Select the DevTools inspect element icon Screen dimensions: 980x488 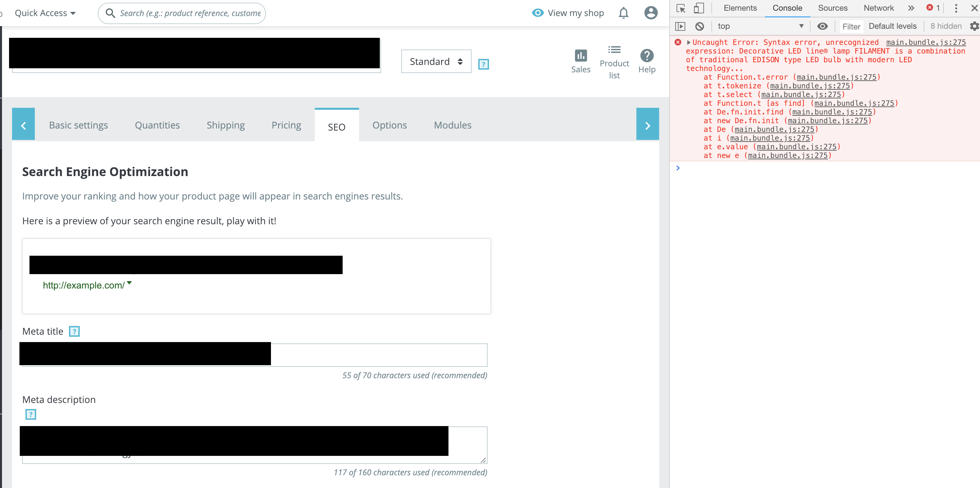(x=681, y=8)
